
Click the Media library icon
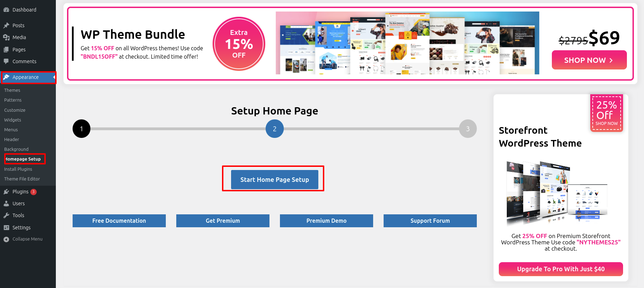[6, 37]
